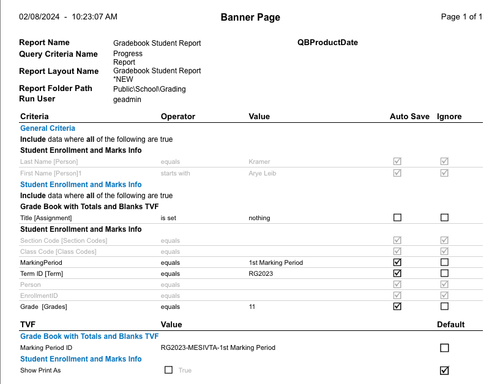Click the RG2023 term value
This screenshot has width=500, height=384.
click(261, 274)
